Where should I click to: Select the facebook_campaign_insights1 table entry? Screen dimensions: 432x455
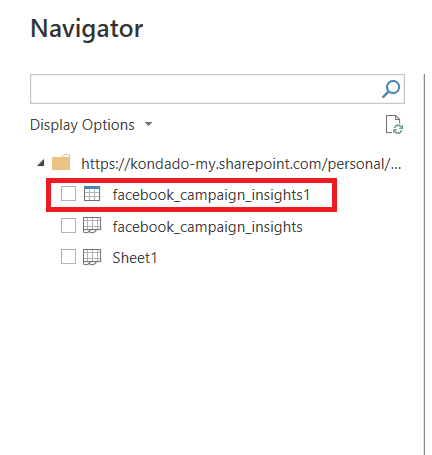tap(211, 195)
